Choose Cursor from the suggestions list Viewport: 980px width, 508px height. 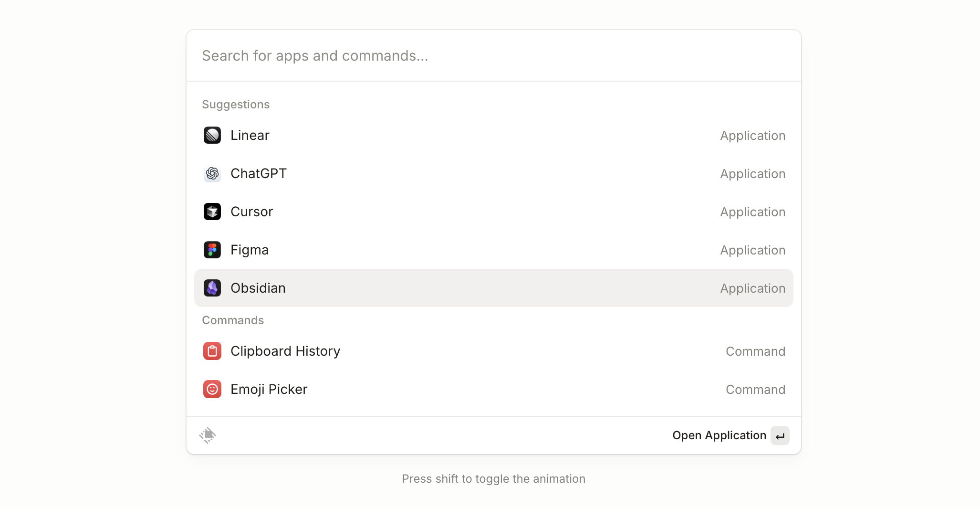coord(251,212)
